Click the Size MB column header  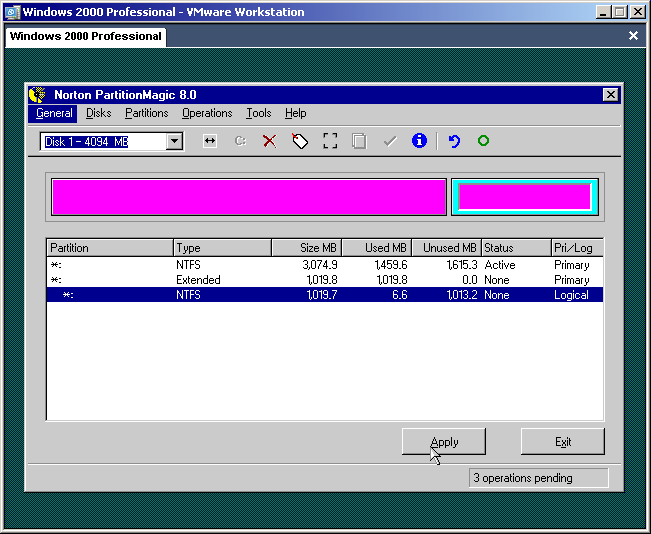(x=307, y=248)
